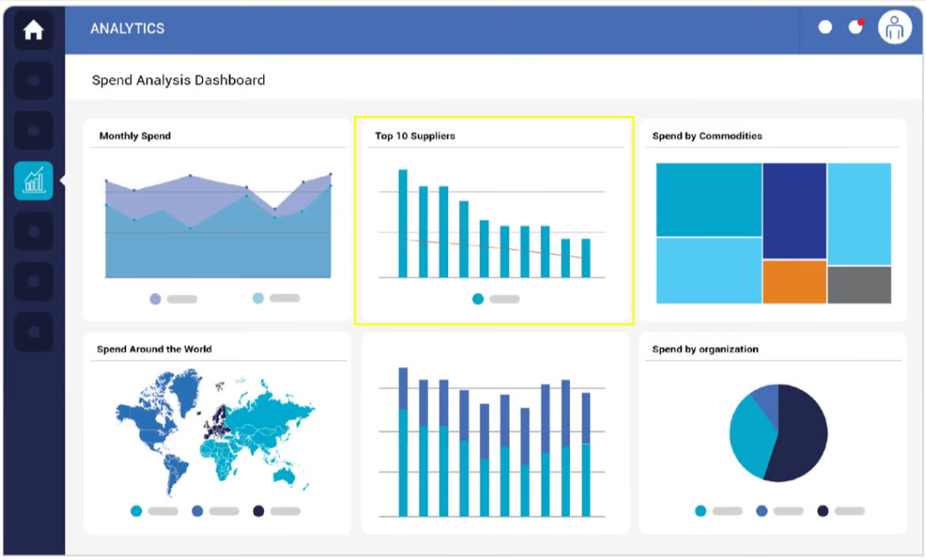The height and width of the screenshot is (560, 926).
Task: Click the Home icon in the sidebar
Action: coord(33,28)
